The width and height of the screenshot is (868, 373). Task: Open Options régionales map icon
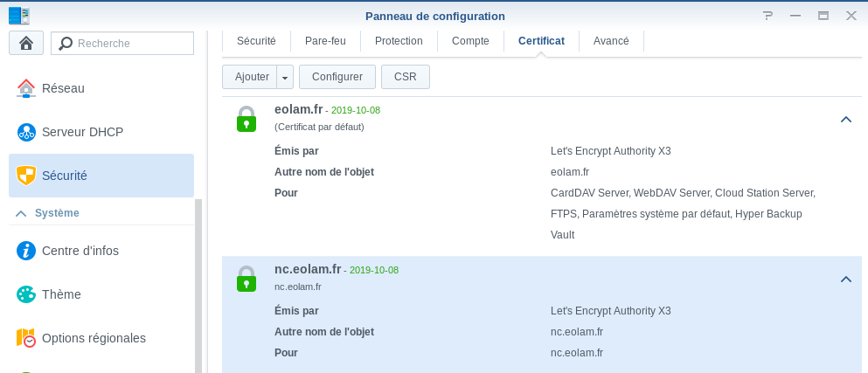click(x=26, y=338)
